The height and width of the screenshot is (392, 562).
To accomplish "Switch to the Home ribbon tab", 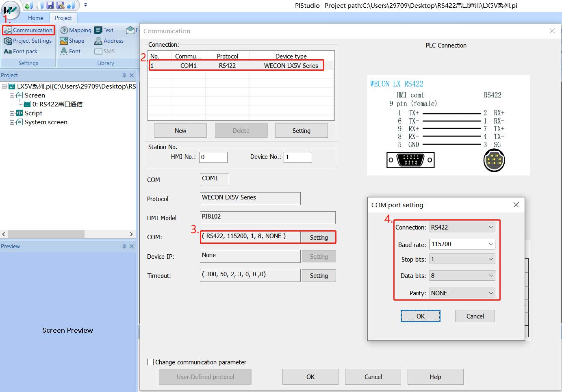I will (x=35, y=18).
